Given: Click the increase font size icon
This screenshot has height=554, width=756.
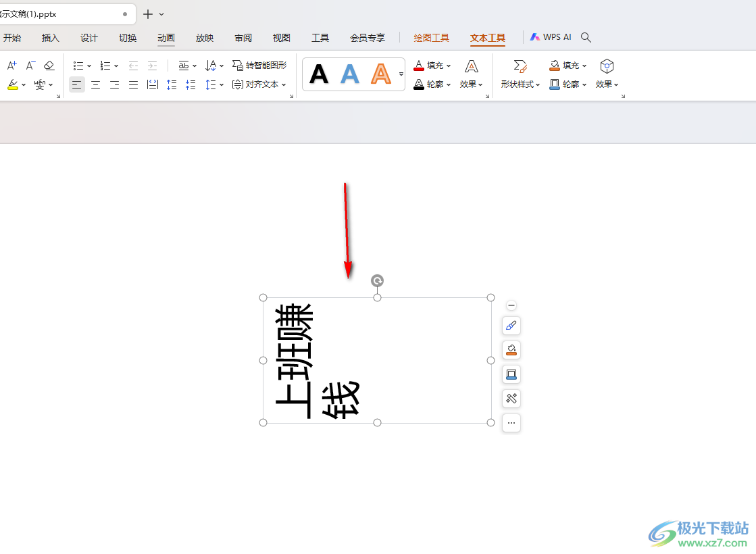Looking at the screenshot, I should [x=11, y=66].
